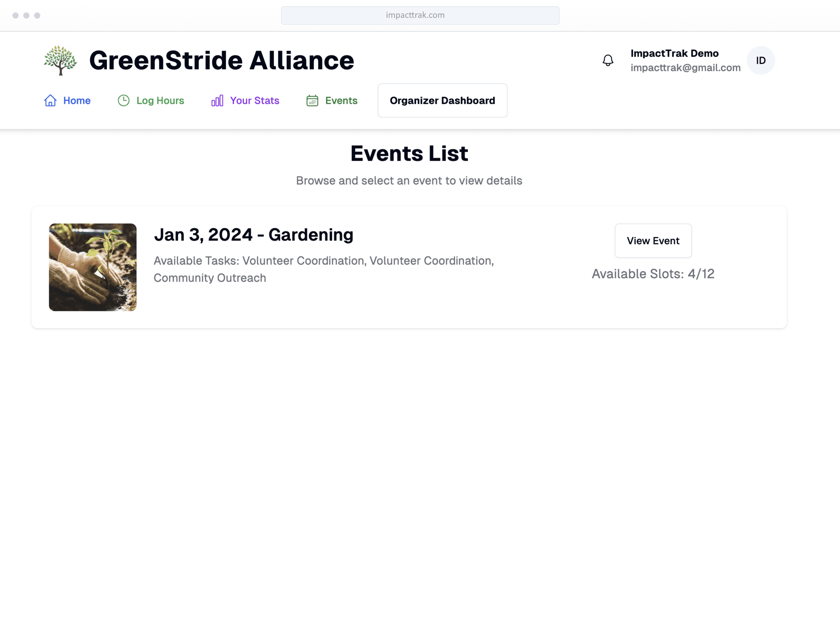Click the calendar icon beside Events
Viewport: 840px width, 622px height.
click(x=312, y=101)
